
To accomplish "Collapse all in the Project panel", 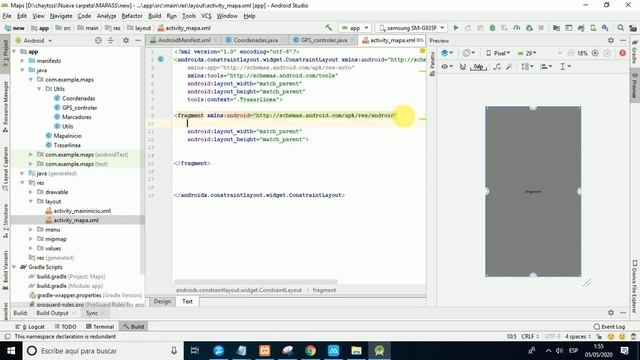I will pyautogui.click(x=110, y=40).
